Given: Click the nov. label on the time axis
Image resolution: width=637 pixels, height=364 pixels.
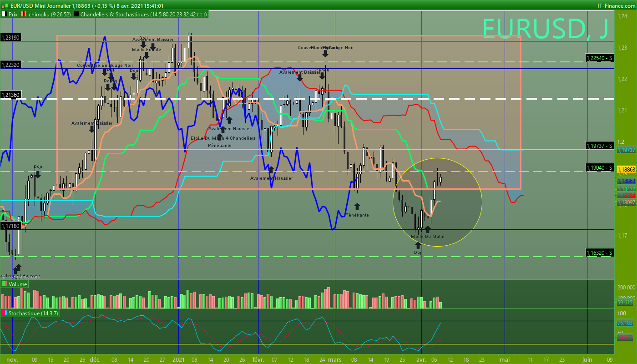Looking at the screenshot, I should pyautogui.click(x=12, y=359).
